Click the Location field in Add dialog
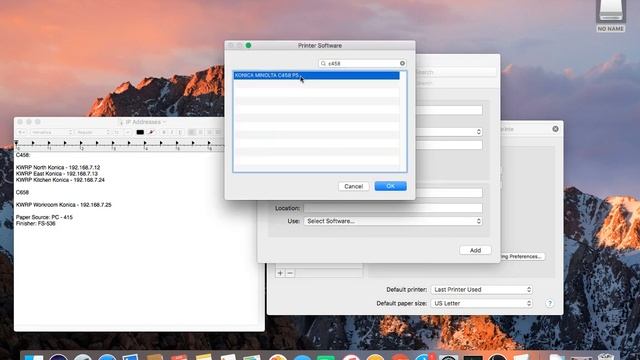 [393, 208]
